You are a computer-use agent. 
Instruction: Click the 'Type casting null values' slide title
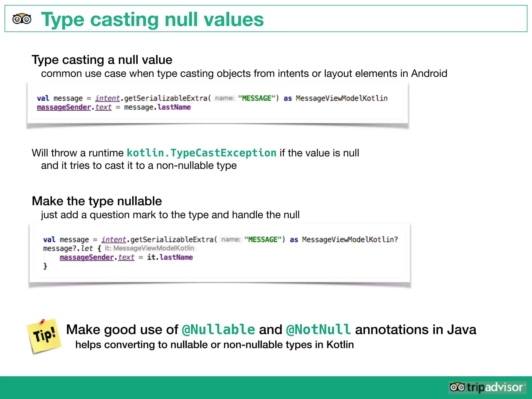click(x=152, y=19)
